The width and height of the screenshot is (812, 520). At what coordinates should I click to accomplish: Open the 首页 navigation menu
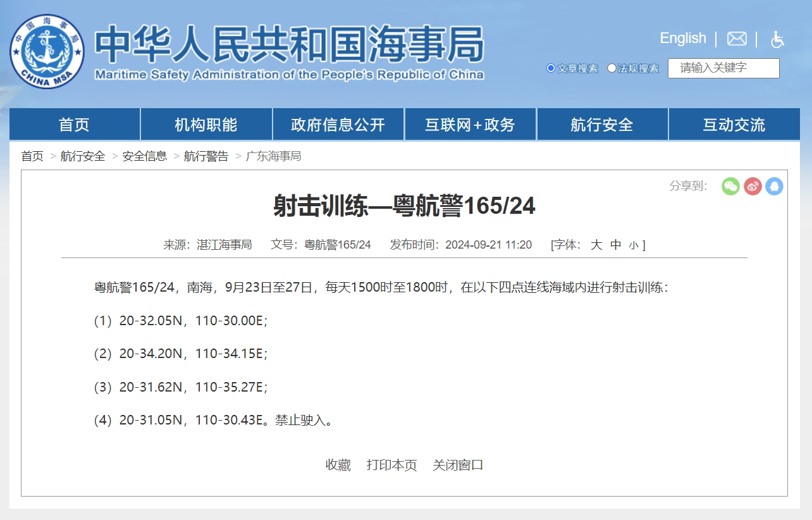click(x=75, y=125)
